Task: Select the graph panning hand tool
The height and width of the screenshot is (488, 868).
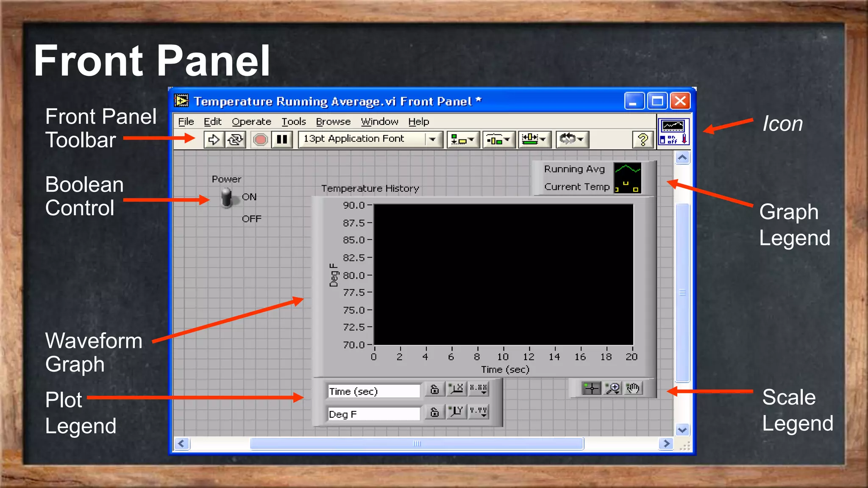Action: [633, 388]
